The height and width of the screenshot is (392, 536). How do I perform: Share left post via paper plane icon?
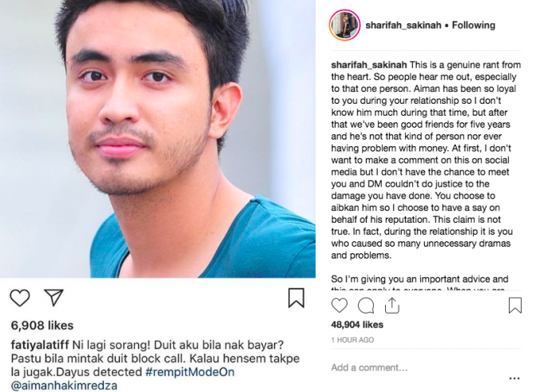coord(54,297)
